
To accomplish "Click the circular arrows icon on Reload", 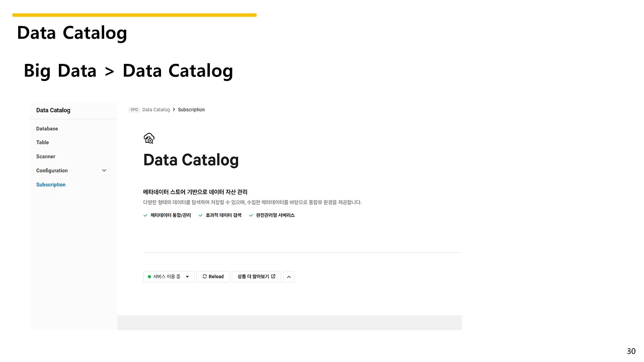I will pyautogui.click(x=205, y=277).
